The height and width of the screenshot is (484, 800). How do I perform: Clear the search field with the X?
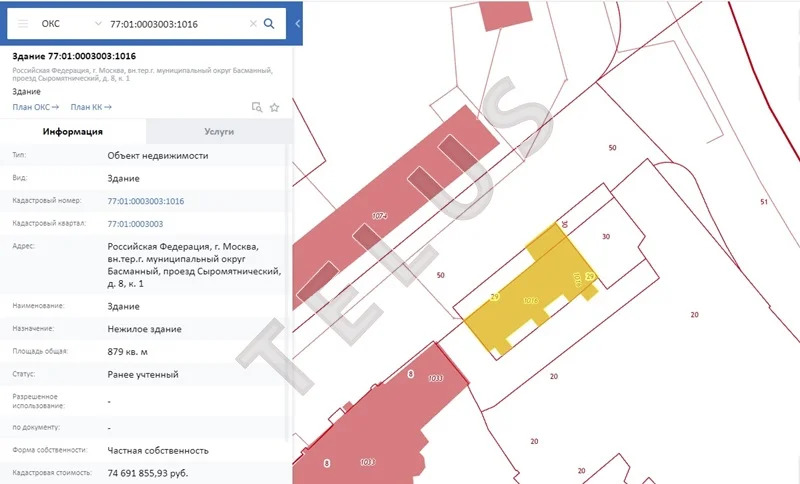point(253,23)
